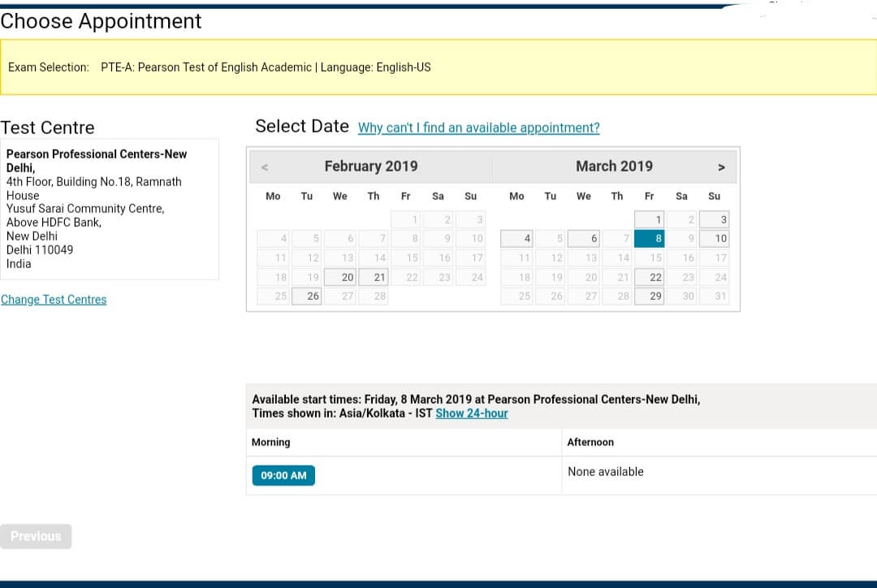This screenshot has height=588, width=877.
Task: Choose March 4 on the calendar
Action: (516, 238)
